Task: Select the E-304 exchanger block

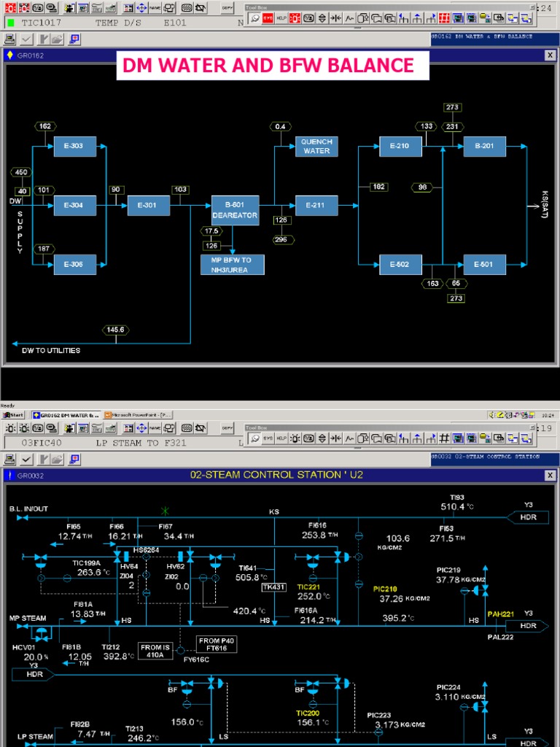Action: tap(75, 205)
